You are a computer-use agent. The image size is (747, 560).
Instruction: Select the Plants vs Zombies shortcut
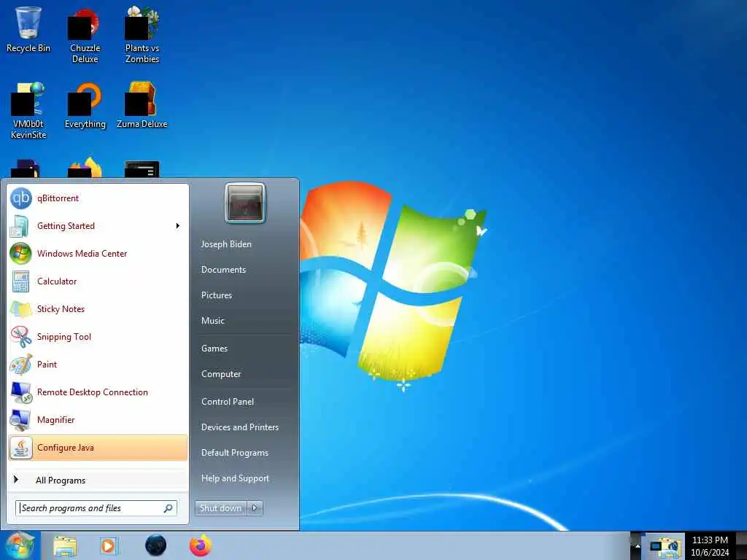142,35
